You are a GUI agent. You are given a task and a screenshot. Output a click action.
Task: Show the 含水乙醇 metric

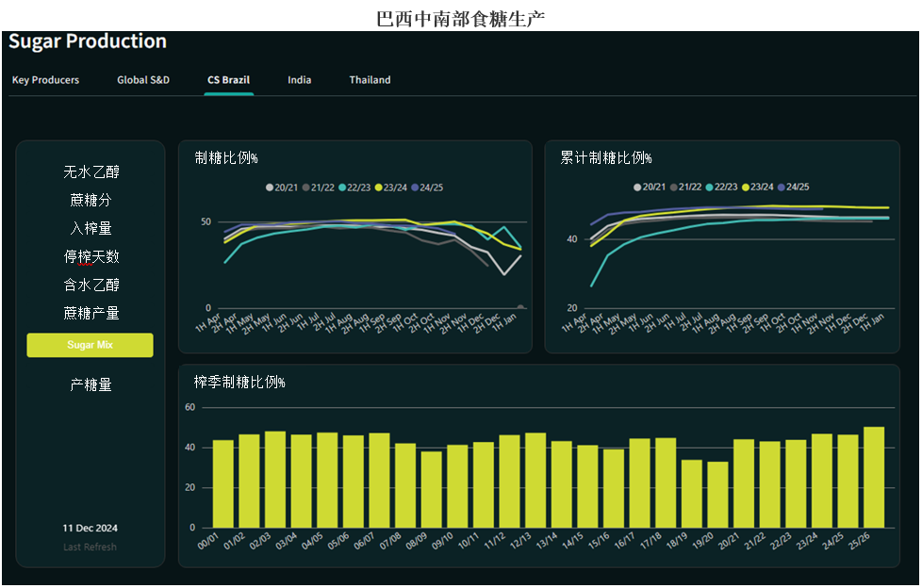(x=91, y=286)
